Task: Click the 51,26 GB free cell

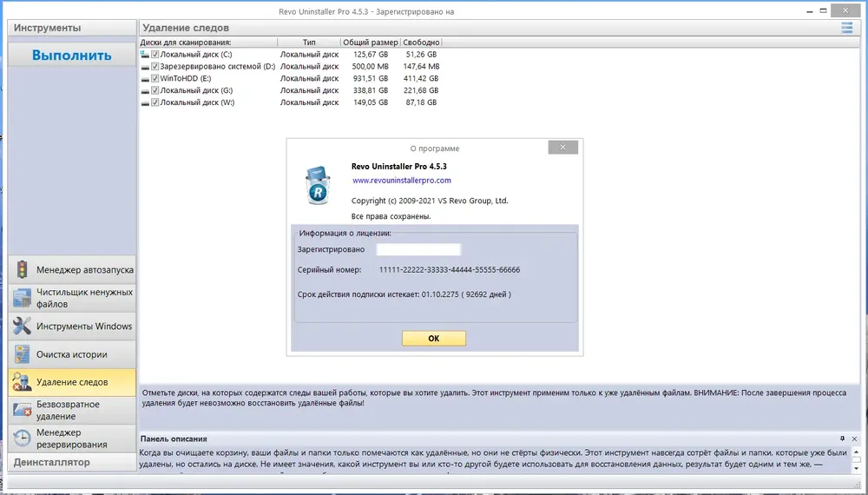Action: (421, 54)
